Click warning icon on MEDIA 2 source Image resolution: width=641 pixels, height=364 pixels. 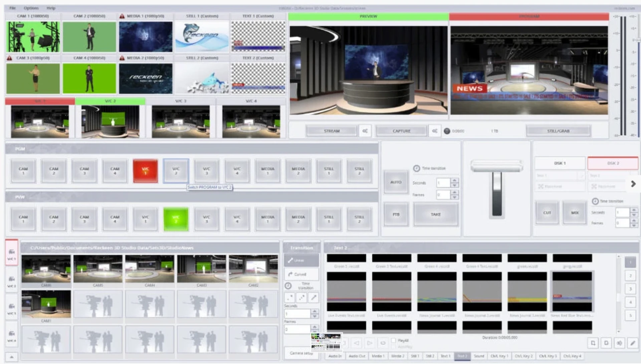pos(122,58)
